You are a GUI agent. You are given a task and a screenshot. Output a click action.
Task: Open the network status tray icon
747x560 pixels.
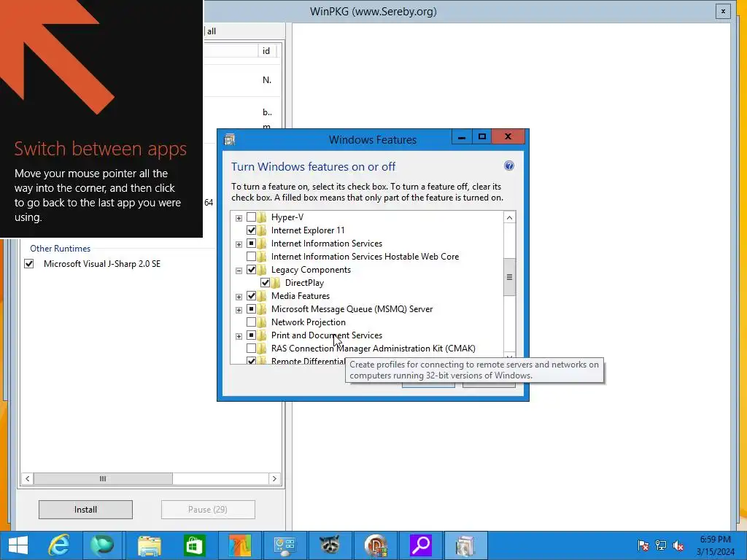coord(661,545)
